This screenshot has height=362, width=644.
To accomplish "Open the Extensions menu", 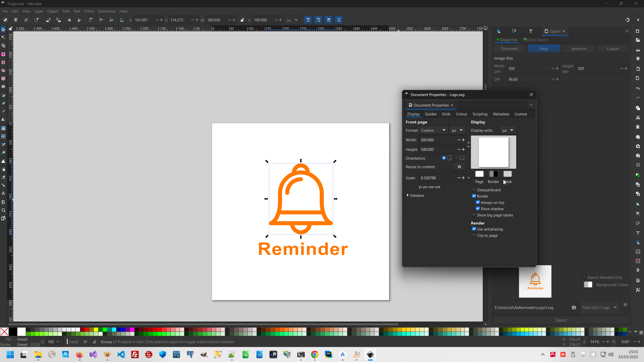I will tap(106, 11).
